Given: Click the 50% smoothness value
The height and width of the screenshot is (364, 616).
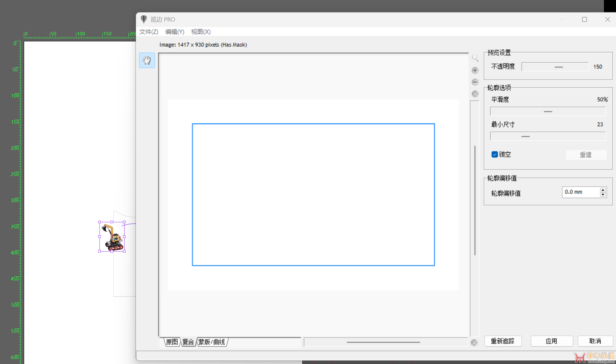Looking at the screenshot, I should 602,99.
